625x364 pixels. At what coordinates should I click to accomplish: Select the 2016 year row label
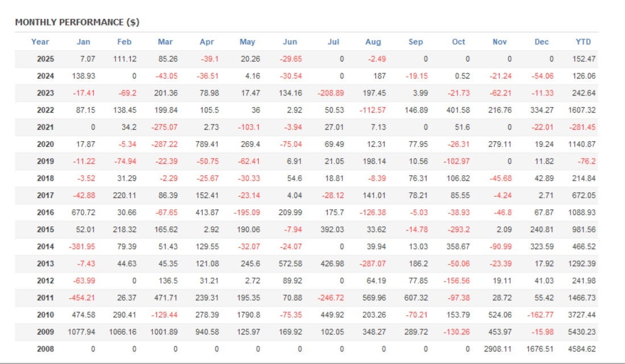(45, 212)
